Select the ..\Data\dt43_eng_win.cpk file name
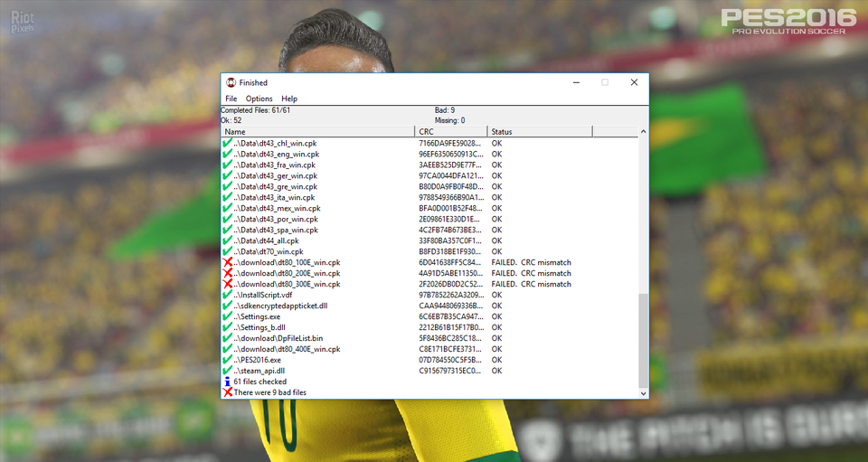 (x=277, y=155)
